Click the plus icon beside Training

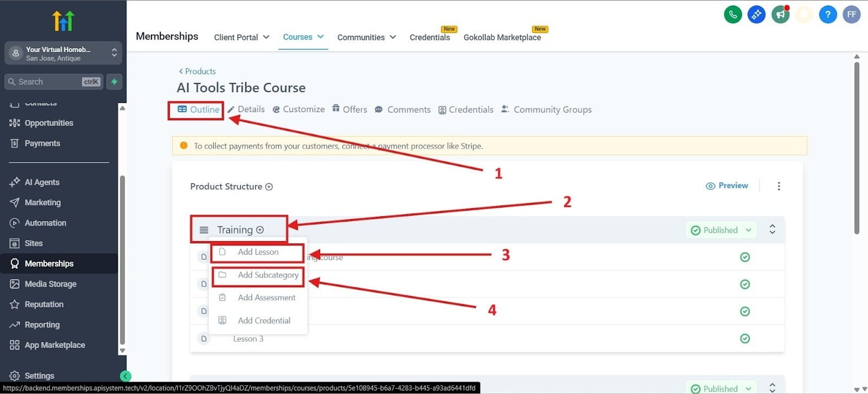tap(260, 230)
